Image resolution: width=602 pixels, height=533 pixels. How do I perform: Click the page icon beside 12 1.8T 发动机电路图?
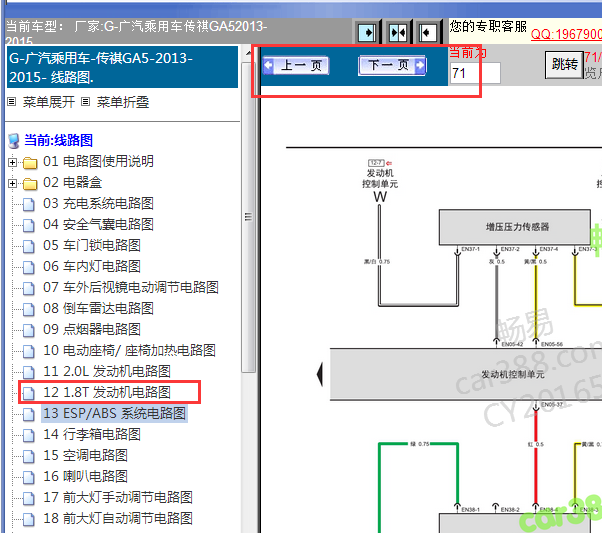(x=29, y=393)
